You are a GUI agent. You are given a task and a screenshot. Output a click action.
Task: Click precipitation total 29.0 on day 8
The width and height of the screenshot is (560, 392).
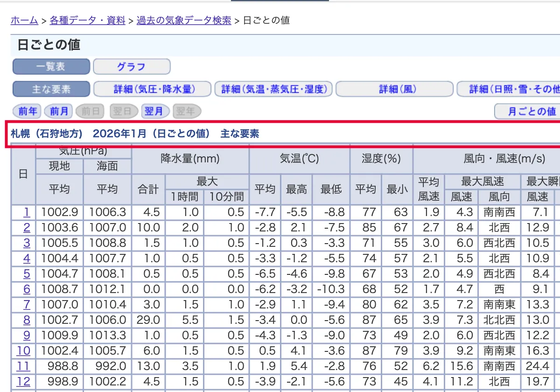(148, 320)
